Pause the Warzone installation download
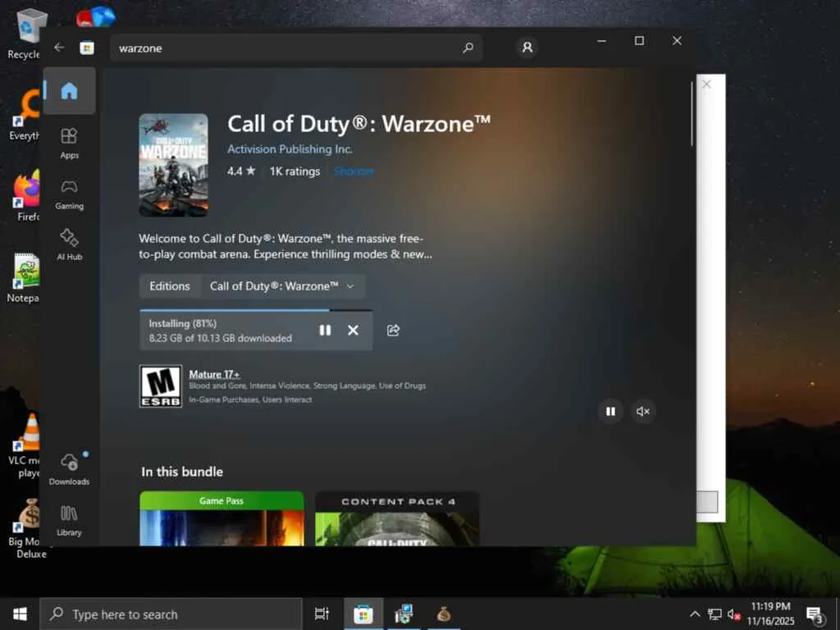This screenshot has width=840, height=630. point(325,330)
